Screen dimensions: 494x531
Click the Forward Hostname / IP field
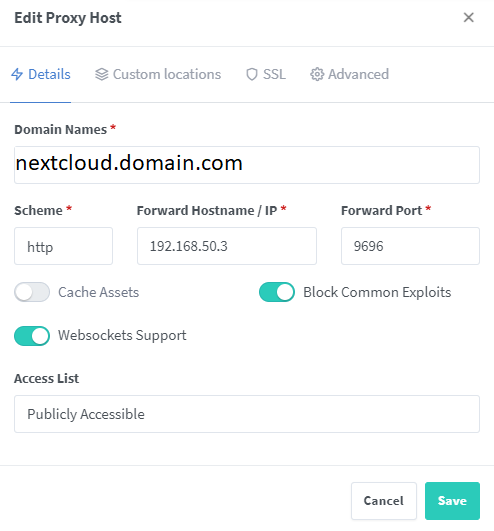(x=227, y=246)
